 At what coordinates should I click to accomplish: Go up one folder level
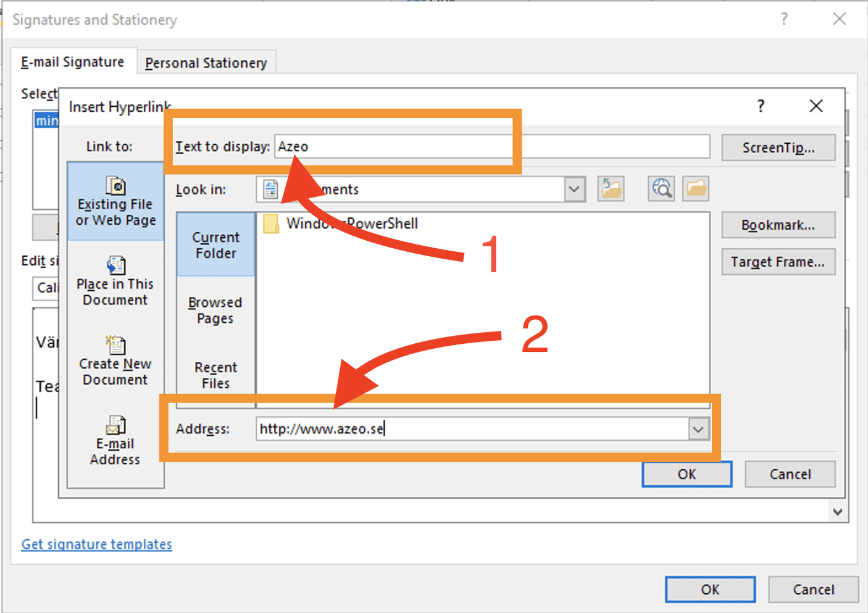(x=611, y=188)
